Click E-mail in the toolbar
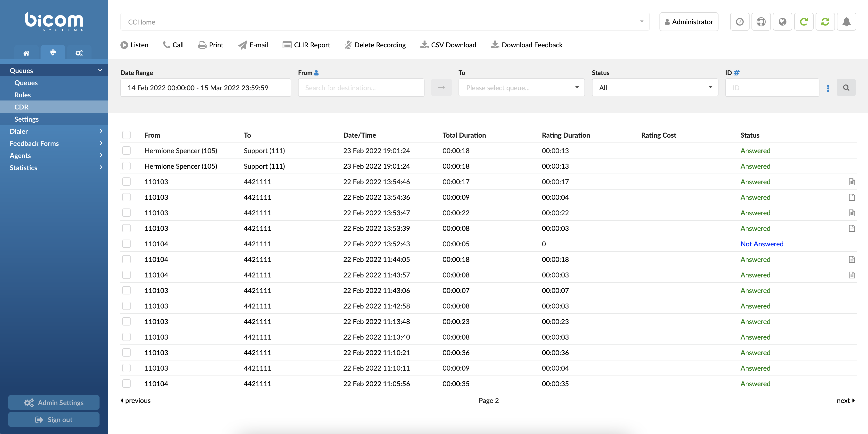Viewport: 868px width, 434px height. point(253,45)
